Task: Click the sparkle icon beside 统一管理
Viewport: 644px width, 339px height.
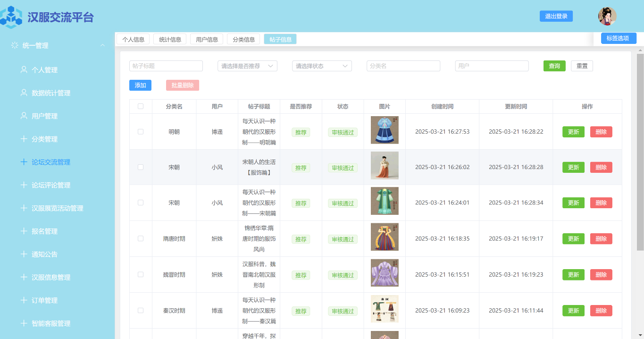Action: (x=15, y=45)
